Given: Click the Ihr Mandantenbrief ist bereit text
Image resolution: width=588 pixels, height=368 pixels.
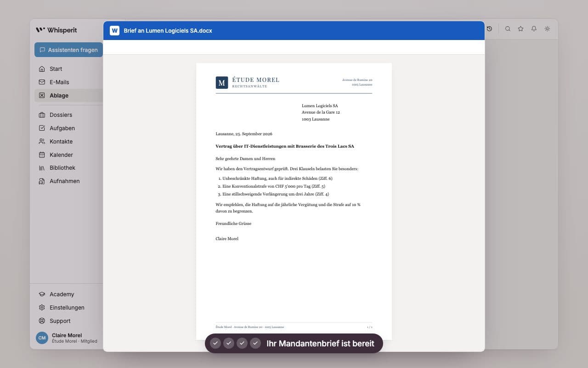Looking at the screenshot, I should [320, 344].
